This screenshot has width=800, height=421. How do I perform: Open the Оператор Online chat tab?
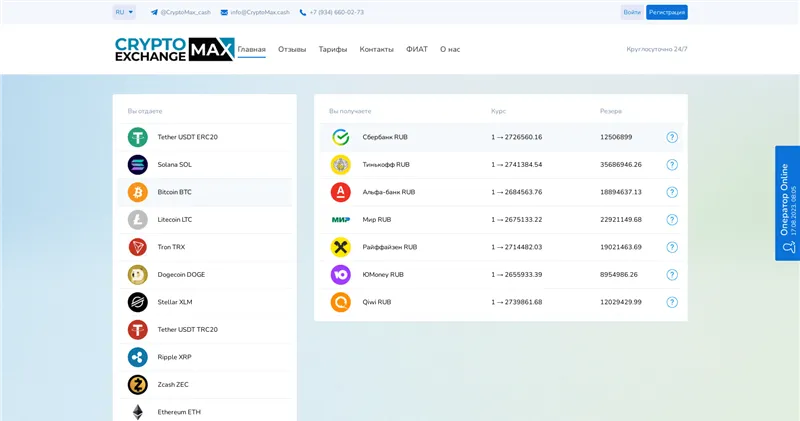[787, 203]
